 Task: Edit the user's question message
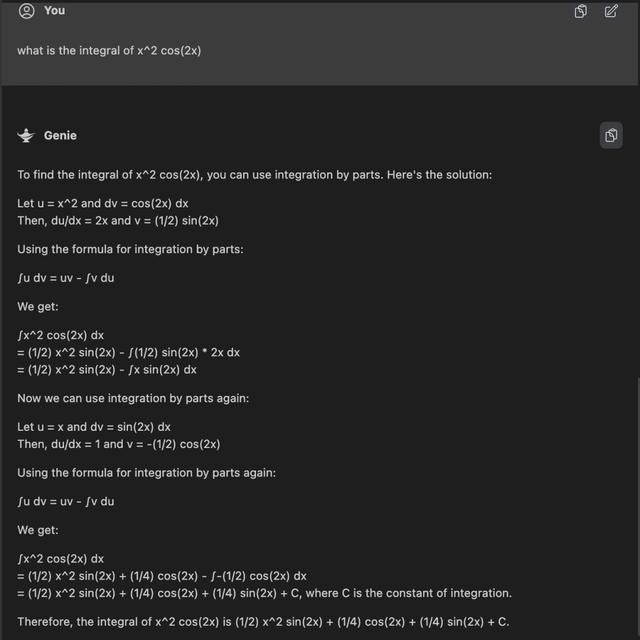(611, 11)
